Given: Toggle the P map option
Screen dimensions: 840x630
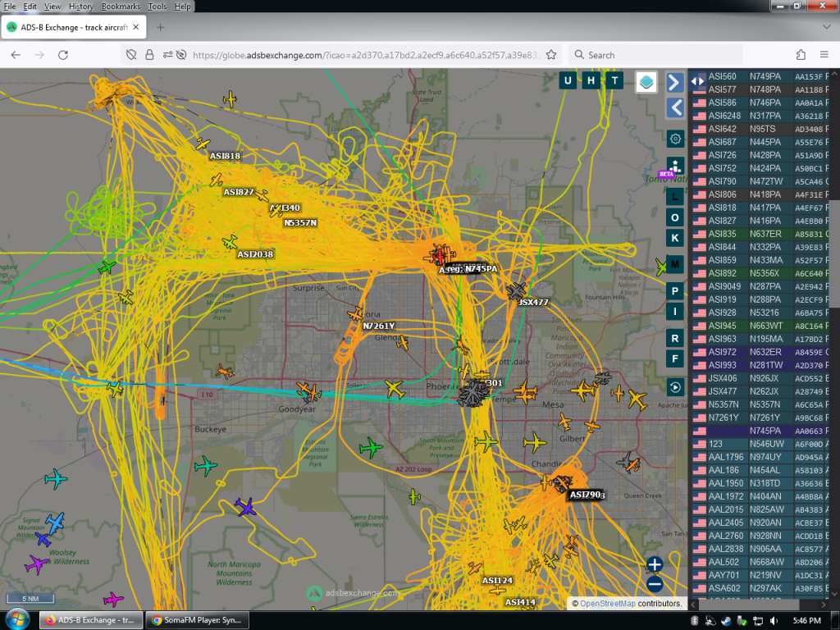Looking at the screenshot, I should pyautogui.click(x=675, y=291).
